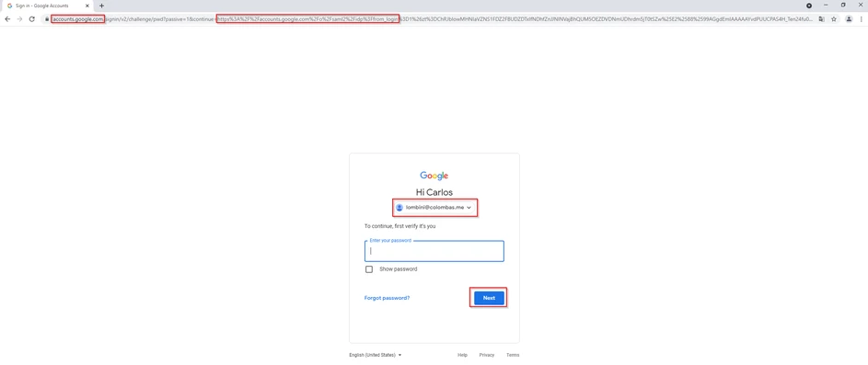Open the Privacy link
This screenshot has width=868, height=365.
(487, 355)
